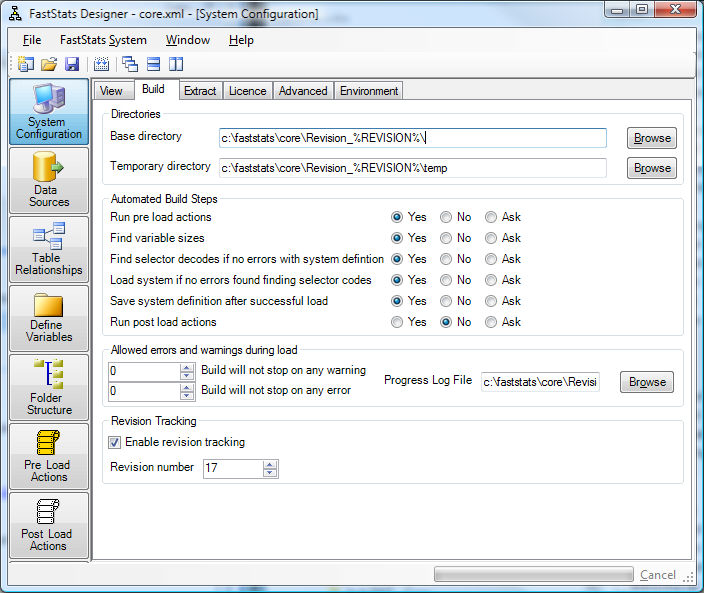This screenshot has width=704, height=593.
Task: Browse for the Temporary directory
Action: click(x=652, y=168)
